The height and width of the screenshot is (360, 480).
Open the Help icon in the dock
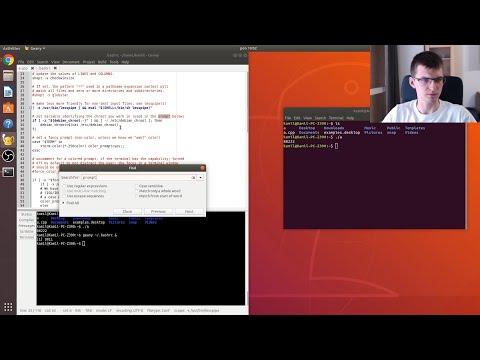coord(8,124)
